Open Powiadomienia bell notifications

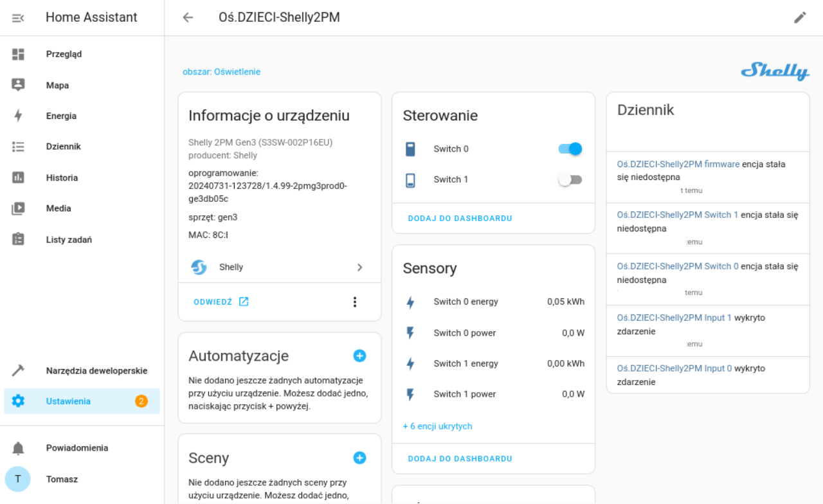pyautogui.click(x=19, y=448)
